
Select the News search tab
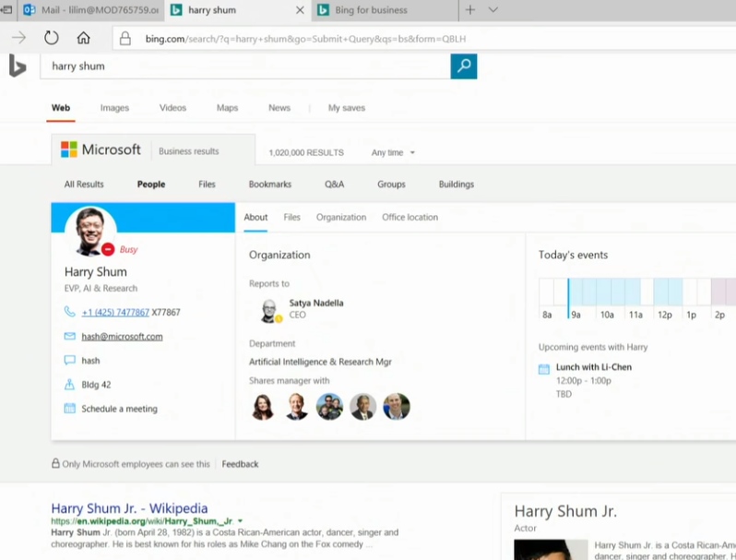click(x=279, y=108)
